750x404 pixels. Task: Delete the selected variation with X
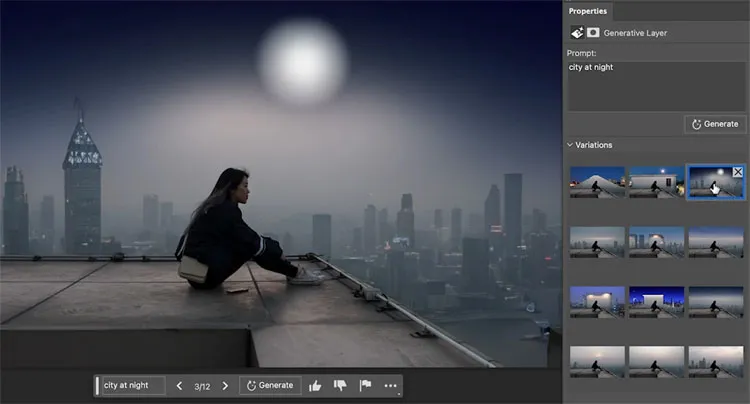pyautogui.click(x=738, y=172)
